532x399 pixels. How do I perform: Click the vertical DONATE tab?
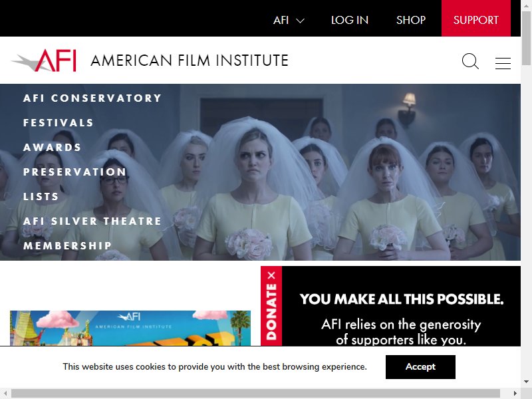pyautogui.click(x=271, y=311)
